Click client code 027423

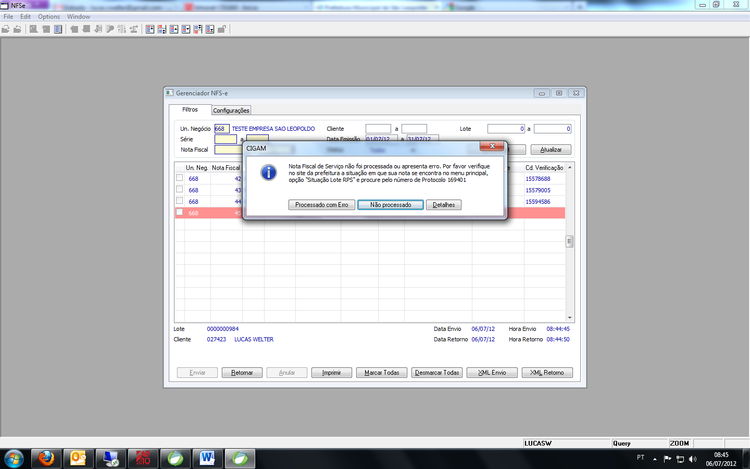pos(216,339)
